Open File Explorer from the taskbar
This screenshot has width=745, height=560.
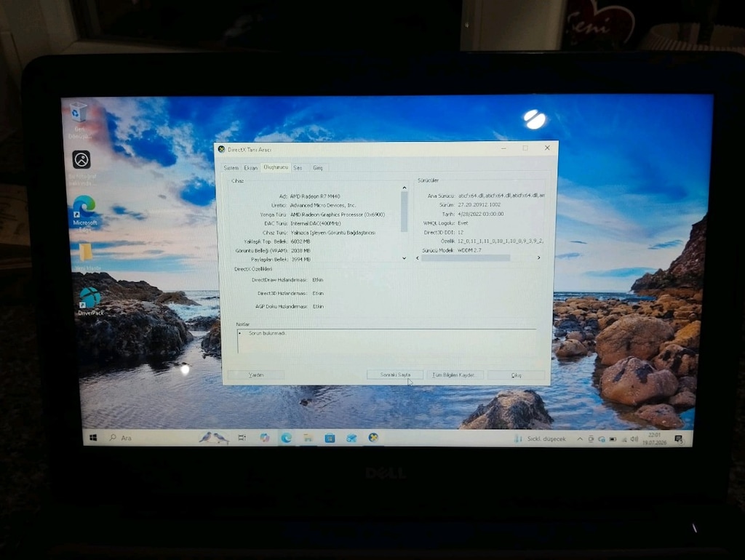coord(308,438)
